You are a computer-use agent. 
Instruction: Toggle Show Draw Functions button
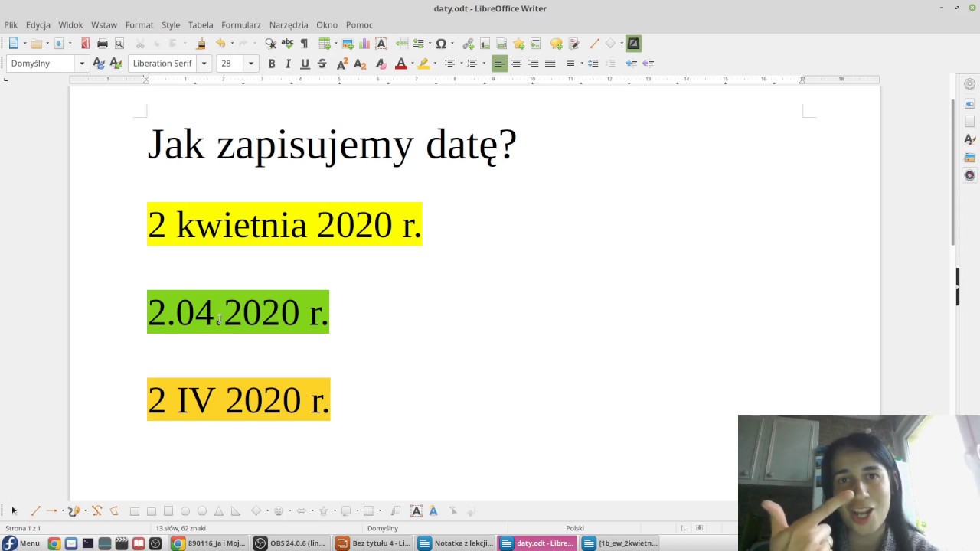[633, 44]
